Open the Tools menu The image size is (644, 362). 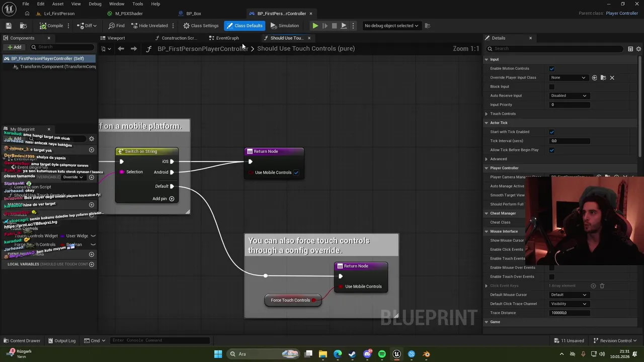point(137,4)
